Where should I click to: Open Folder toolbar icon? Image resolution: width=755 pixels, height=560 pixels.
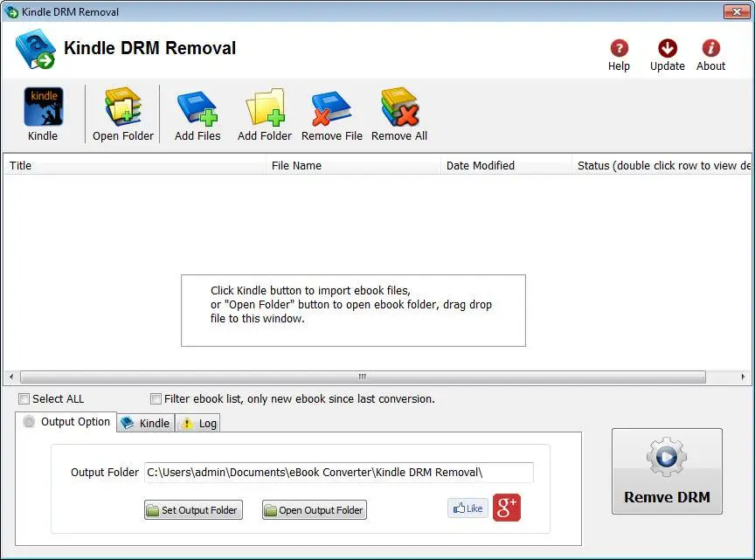pyautogui.click(x=123, y=107)
